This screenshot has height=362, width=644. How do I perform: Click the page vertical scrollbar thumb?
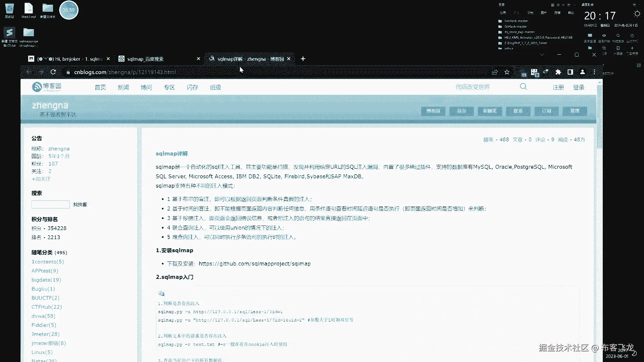[600, 116]
